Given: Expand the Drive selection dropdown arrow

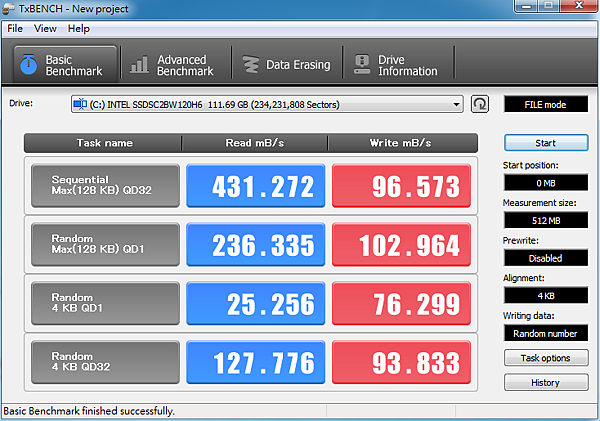Looking at the screenshot, I should 456,104.
